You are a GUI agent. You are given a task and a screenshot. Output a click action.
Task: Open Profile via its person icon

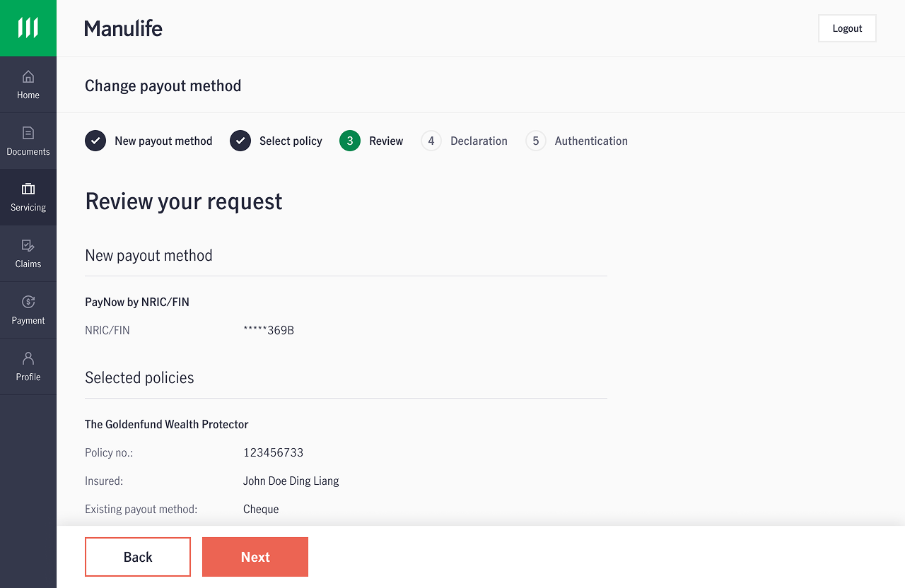[x=28, y=358]
